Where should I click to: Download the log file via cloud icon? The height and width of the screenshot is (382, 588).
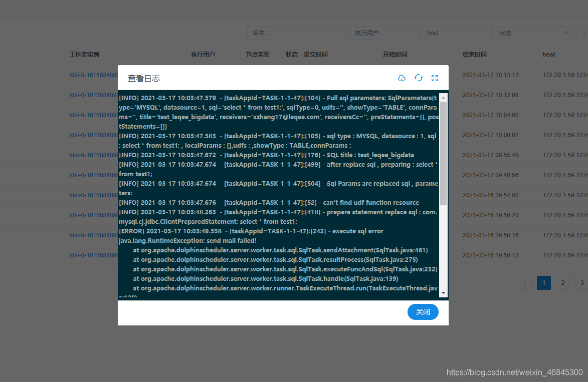(x=402, y=78)
